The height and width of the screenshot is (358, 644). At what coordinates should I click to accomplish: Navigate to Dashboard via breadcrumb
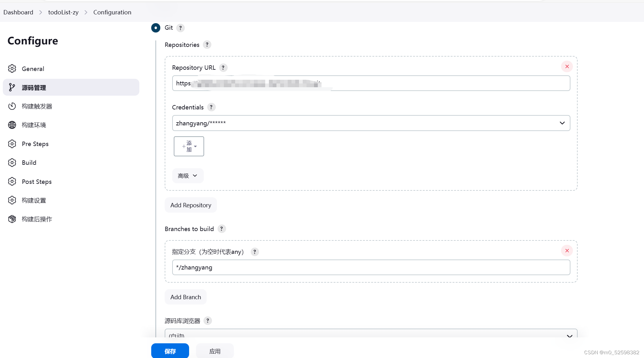click(18, 12)
